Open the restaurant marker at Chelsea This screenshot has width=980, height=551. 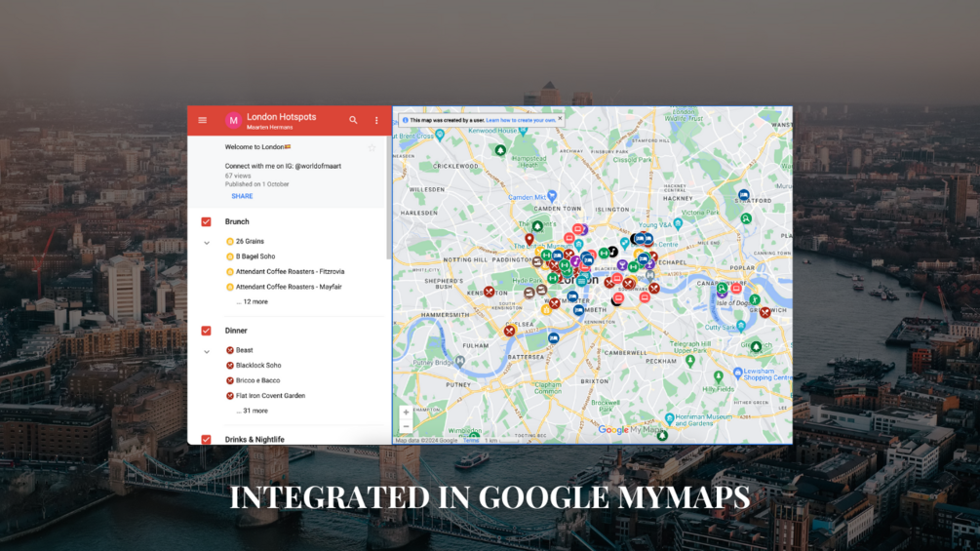pyautogui.click(x=509, y=332)
